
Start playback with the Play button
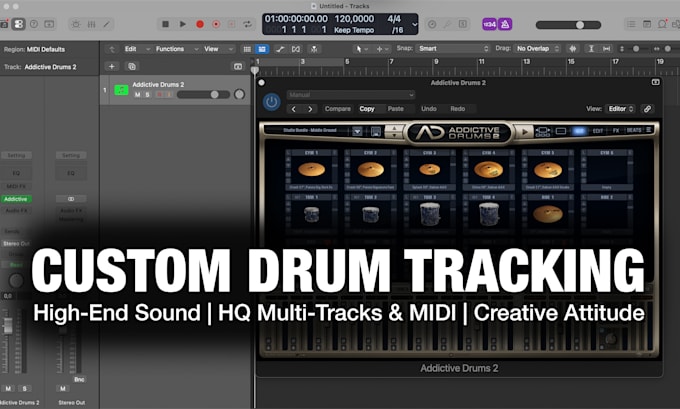(x=183, y=24)
